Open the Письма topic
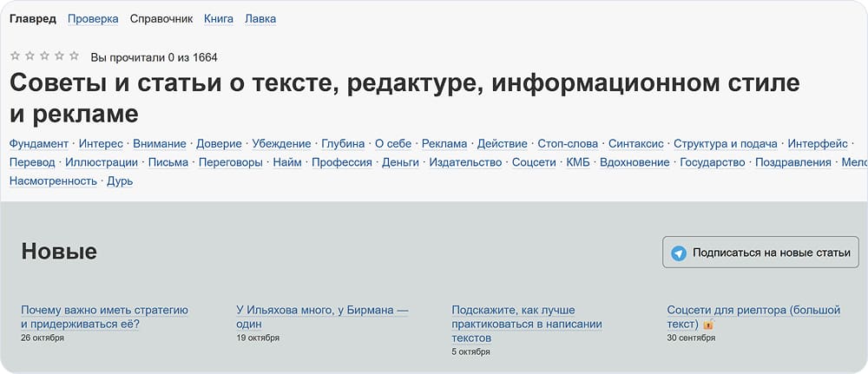Viewport: 868px width, 374px height. pos(168,162)
